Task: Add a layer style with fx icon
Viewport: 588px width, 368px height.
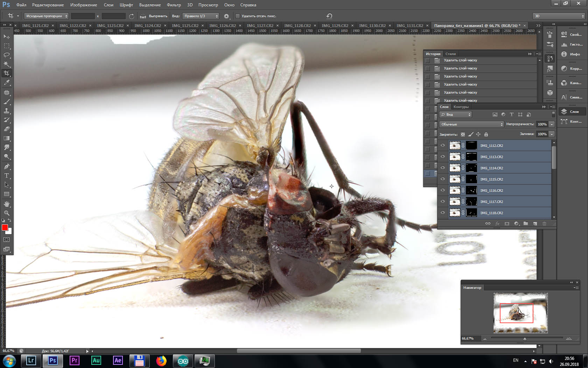Action: coord(497,224)
